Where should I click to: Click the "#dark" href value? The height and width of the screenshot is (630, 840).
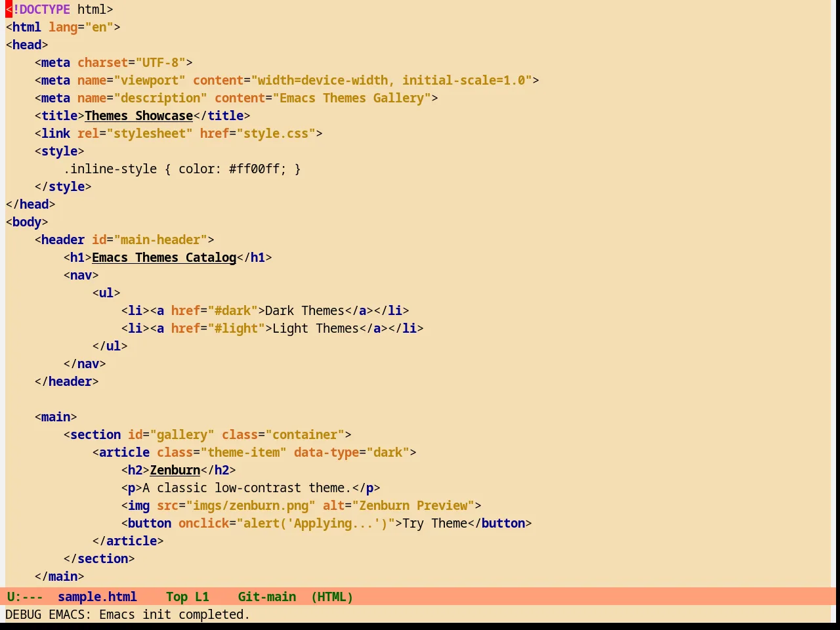[233, 310]
